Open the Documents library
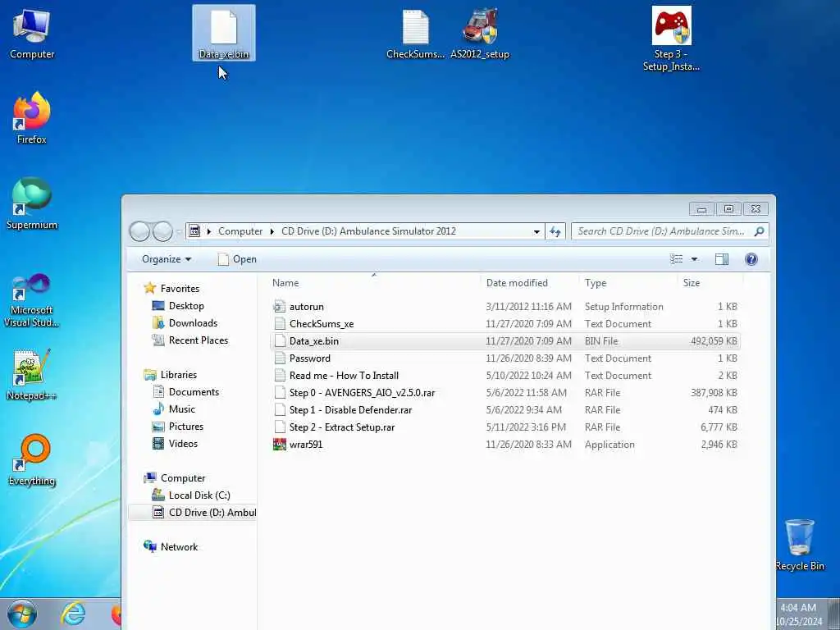This screenshot has height=630, width=840. (x=194, y=391)
